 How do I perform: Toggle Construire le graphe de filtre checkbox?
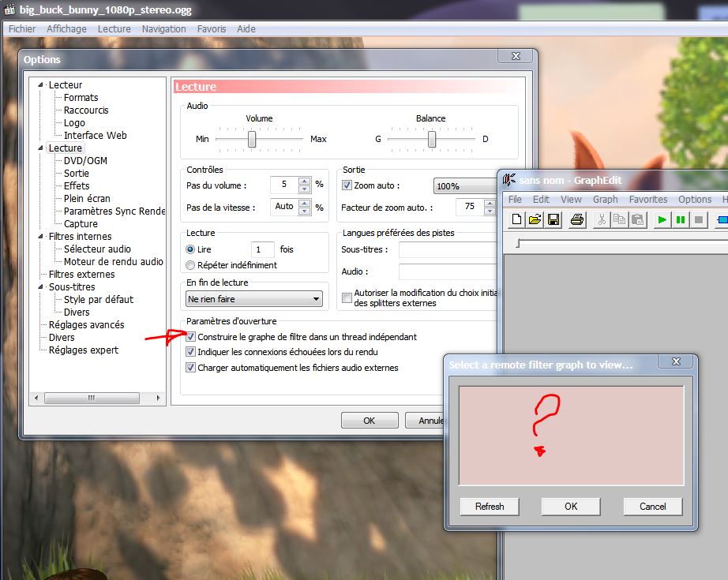click(x=190, y=336)
